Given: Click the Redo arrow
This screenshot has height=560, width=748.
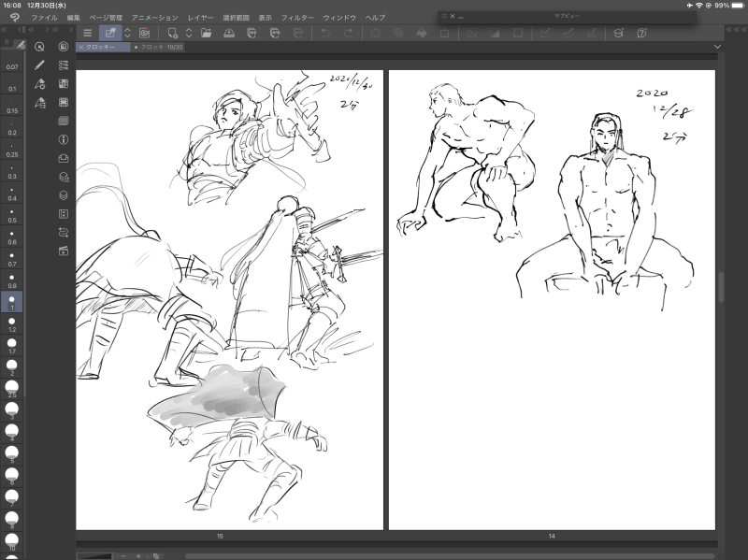Looking at the screenshot, I should pyautogui.click(x=348, y=33).
